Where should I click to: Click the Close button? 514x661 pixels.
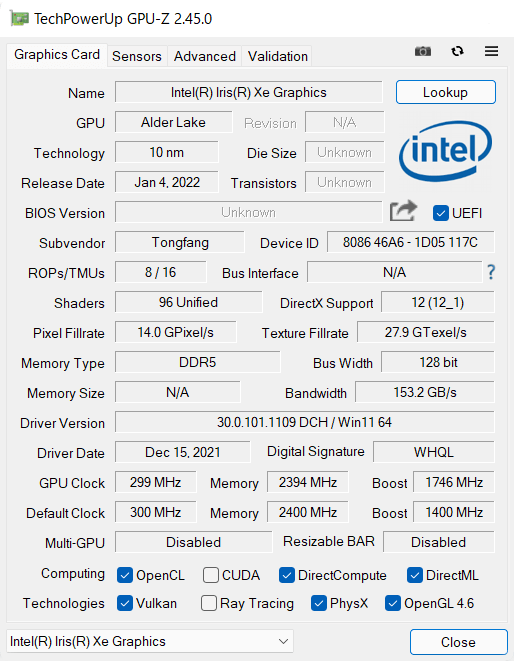(x=458, y=642)
